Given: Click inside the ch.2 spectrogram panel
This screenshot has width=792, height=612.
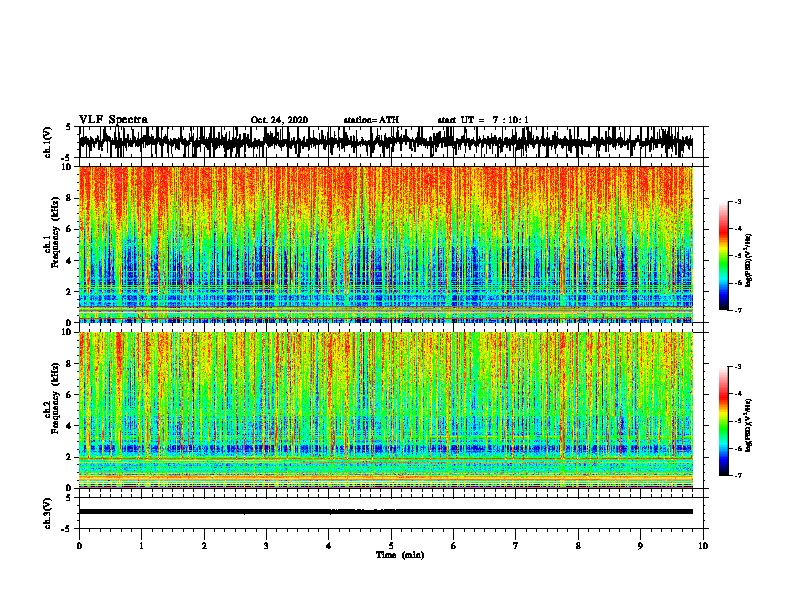Looking at the screenshot, I should tap(385, 410).
